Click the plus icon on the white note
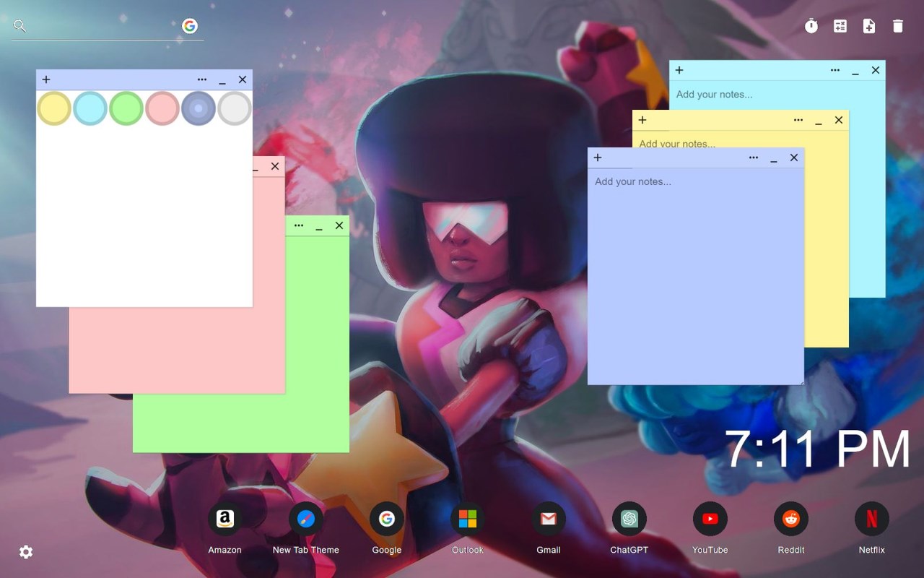The height and width of the screenshot is (578, 924). [46, 79]
